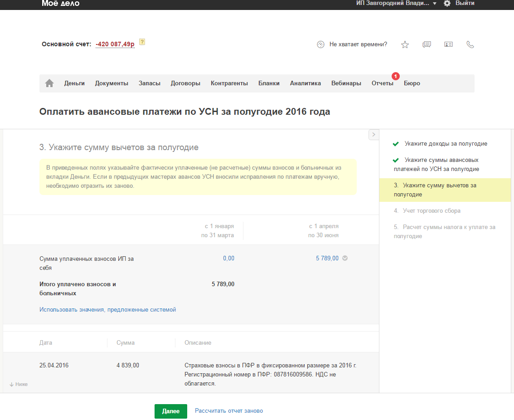514x420 pixels.
Task: Open the ИП Завгородний account dropdown
Action: (396, 3)
